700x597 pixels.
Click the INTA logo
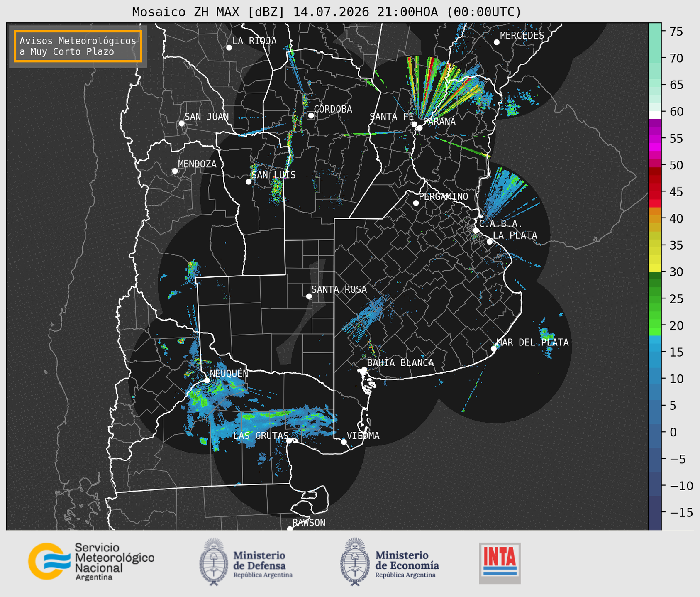(500, 563)
